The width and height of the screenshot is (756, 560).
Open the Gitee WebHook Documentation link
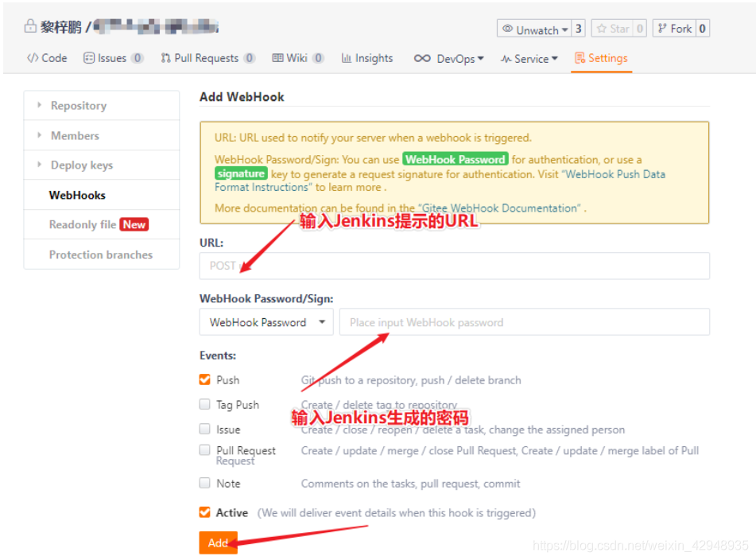pos(499,208)
